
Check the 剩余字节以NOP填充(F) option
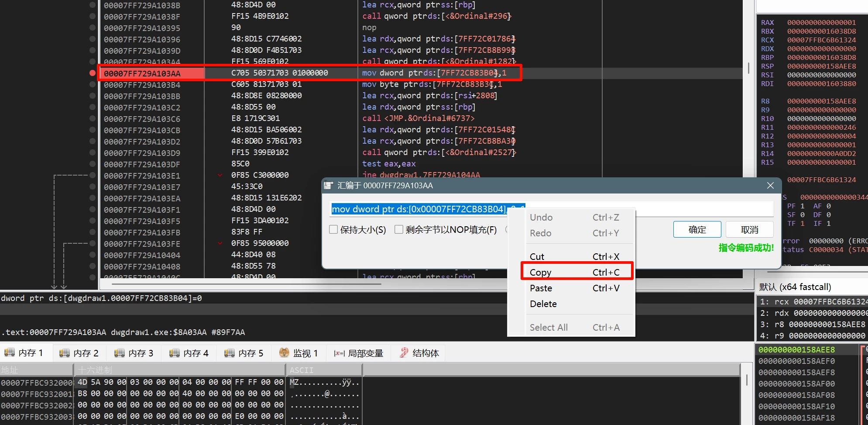pyautogui.click(x=399, y=230)
